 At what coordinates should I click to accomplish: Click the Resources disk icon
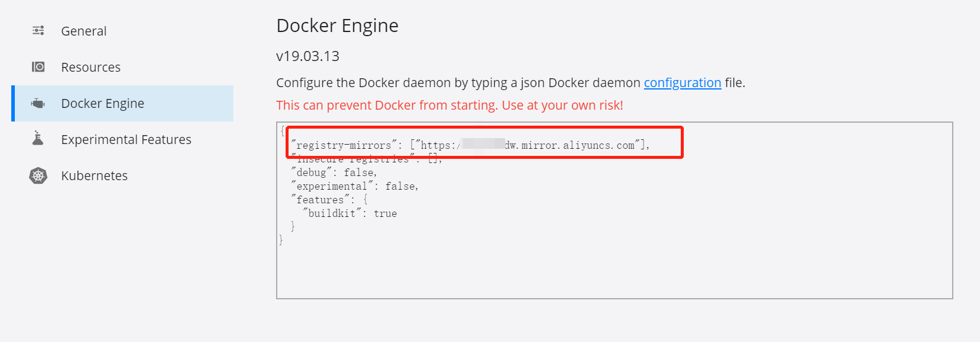[39, 67]
